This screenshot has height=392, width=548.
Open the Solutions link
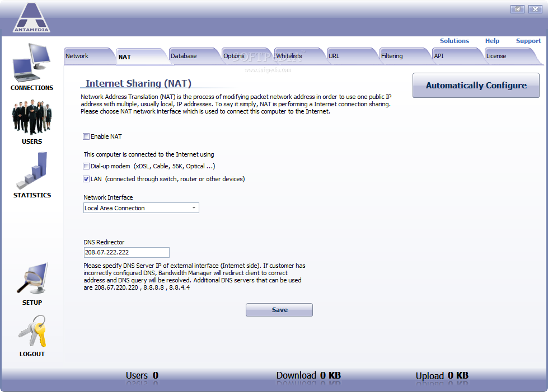click(x=455, y=41)
